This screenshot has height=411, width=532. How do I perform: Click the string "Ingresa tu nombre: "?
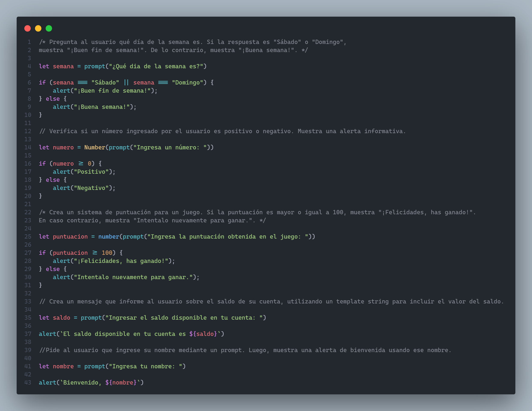pyautogui.click(x=145, y=366)
